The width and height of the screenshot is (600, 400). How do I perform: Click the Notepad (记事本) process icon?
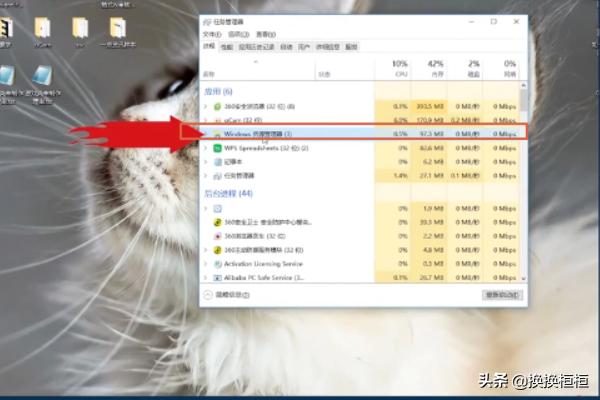217,162
